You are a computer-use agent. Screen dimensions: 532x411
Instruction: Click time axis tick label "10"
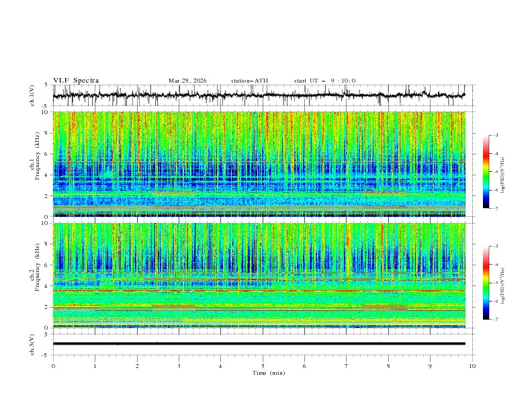pos(472,366)
